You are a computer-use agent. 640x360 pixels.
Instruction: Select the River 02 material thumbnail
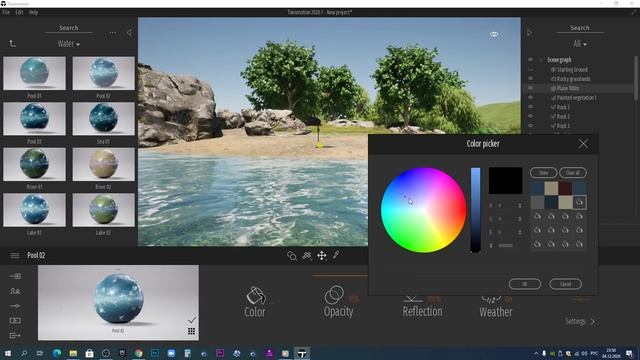pos(103,164)
